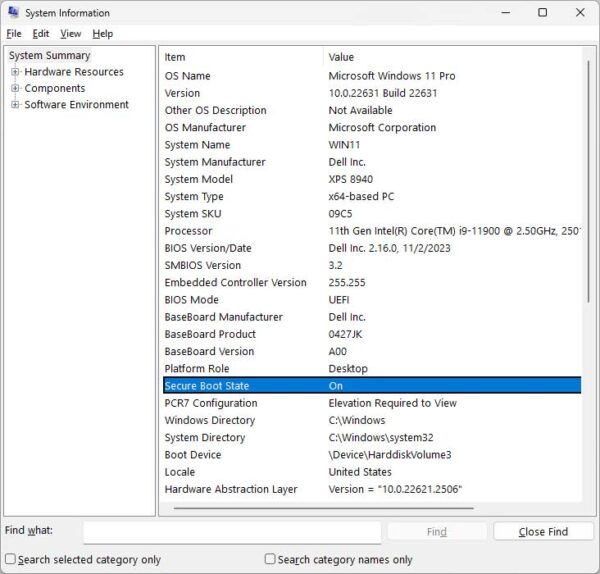
Task: Click the horizontal scrollbar under the list
Action: 323,508
